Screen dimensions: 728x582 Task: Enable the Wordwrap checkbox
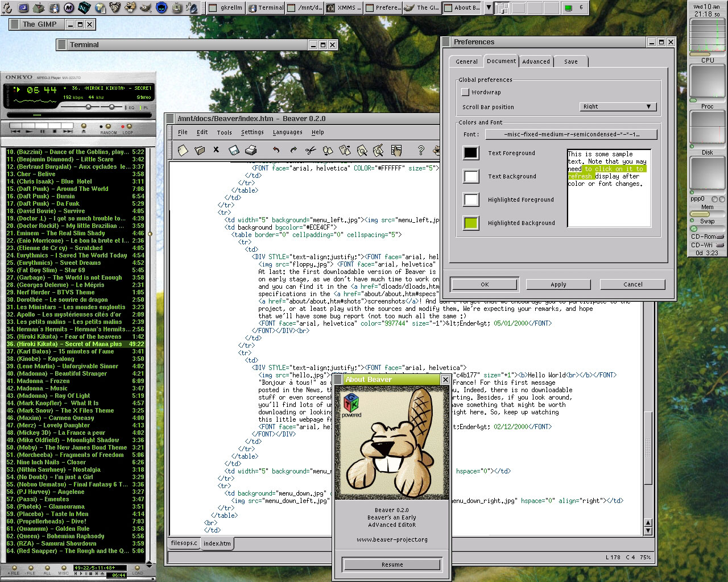pyautogui.click(x=465, y=92)
